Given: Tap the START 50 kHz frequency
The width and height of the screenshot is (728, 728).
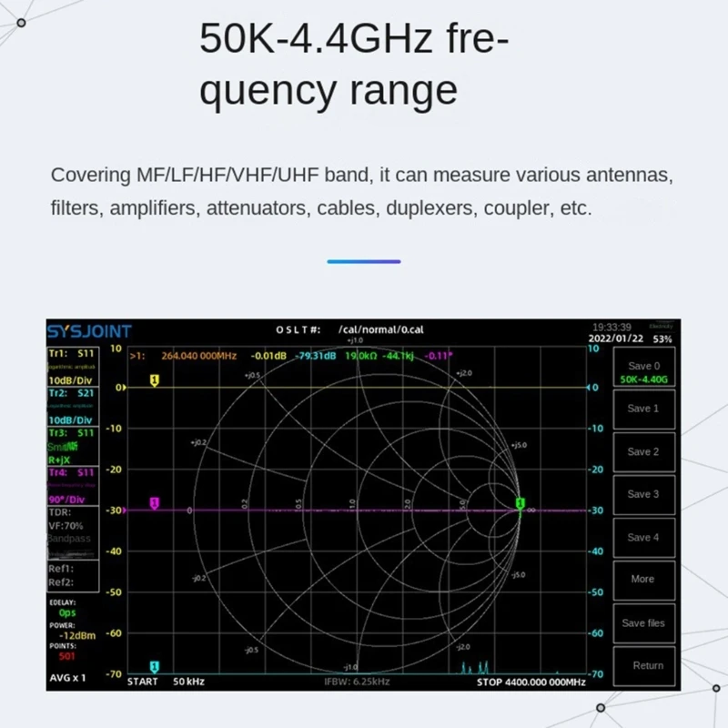Looking at the screenshot, I should tap(166, 682).
